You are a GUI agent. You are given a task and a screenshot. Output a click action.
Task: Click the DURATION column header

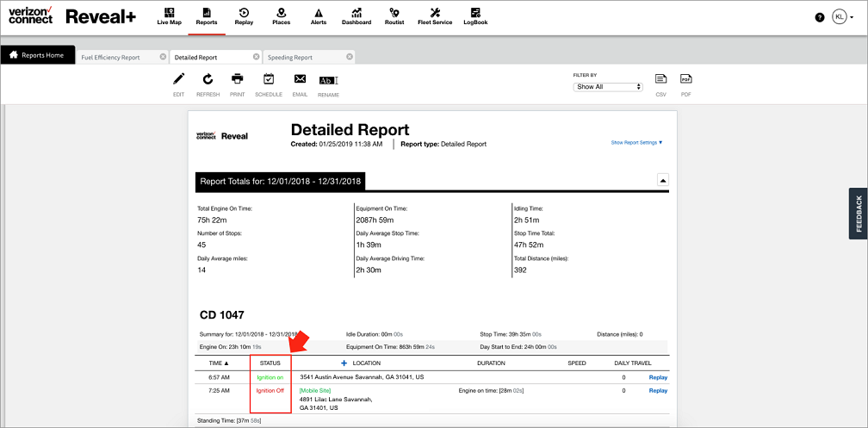tap(491, 363)
